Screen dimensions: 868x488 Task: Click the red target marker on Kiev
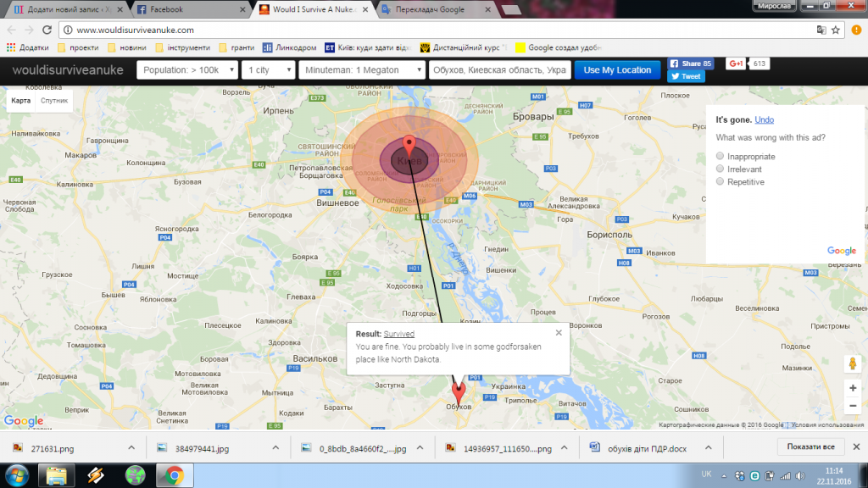point(409,146)
